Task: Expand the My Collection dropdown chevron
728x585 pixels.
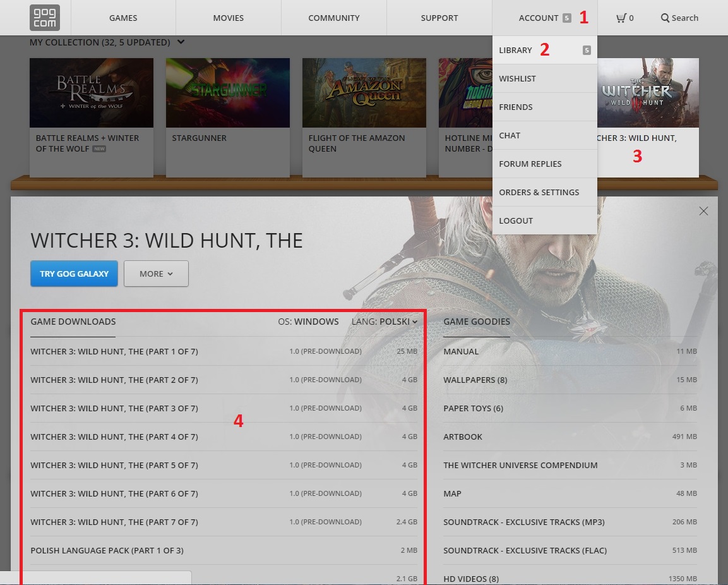Action: pyautogui.click(x=181, y=42)
